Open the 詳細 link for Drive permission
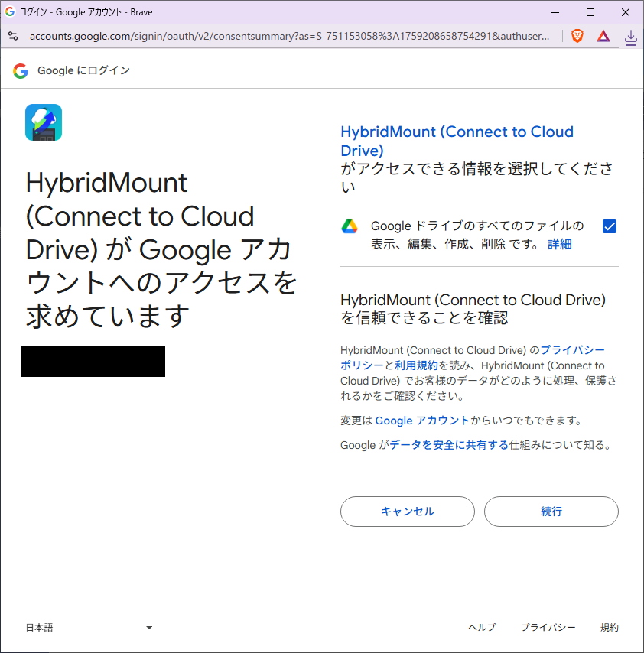Screen dimensions: 644x653 click(559, 244)
